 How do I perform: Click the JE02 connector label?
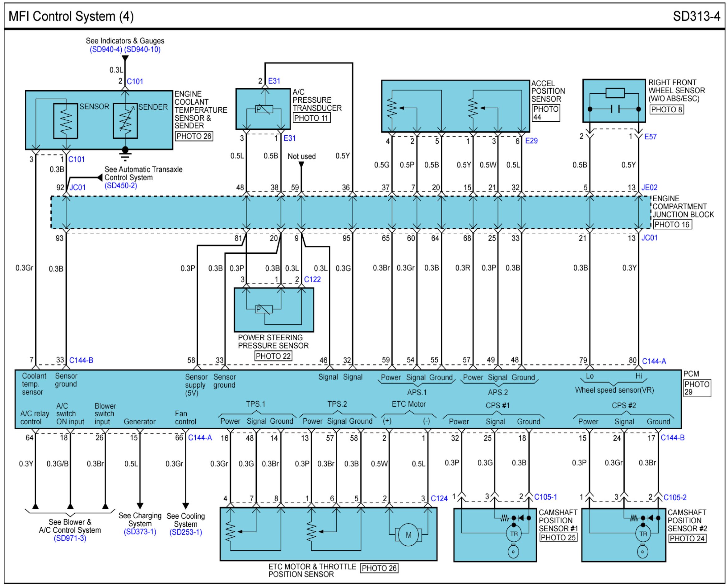[x=649, y=187]
